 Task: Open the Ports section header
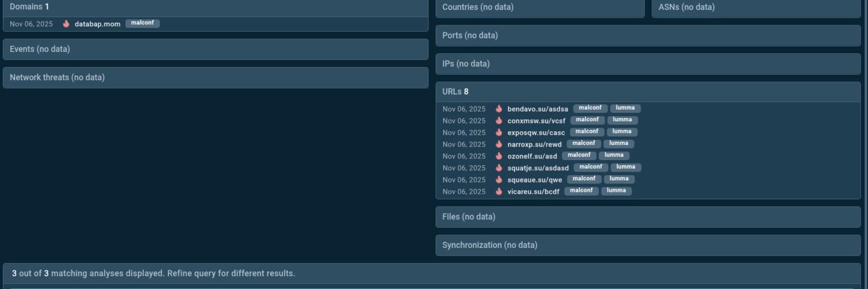coord(648,35)
